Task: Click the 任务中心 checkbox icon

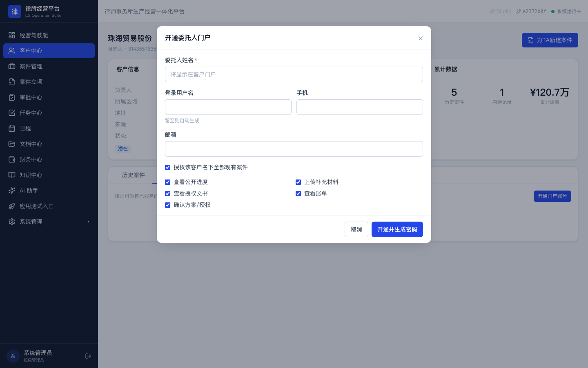Action: pyautogui.click(x=12, y=113)
